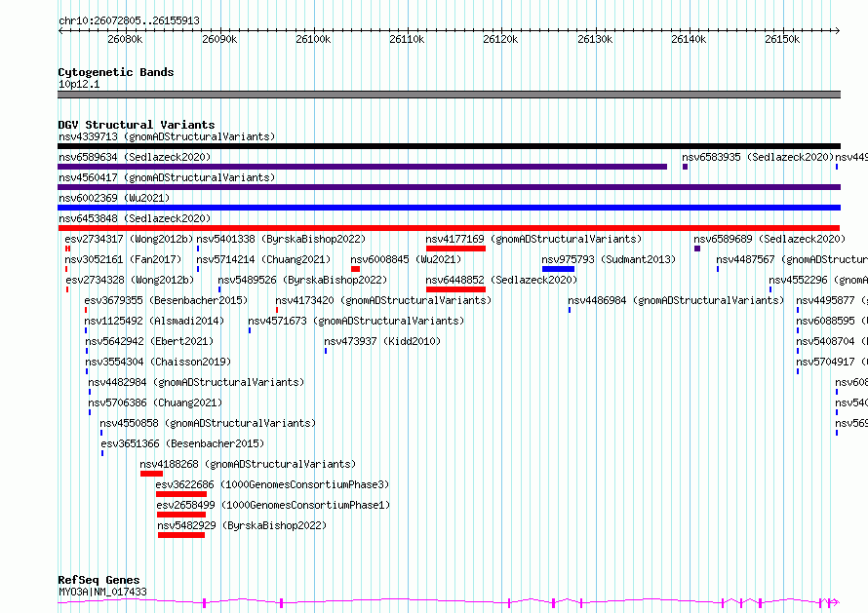Open nsv6453848 Sedlazeck2020 variant label
868x613 pixels.
tap(135, 218)
